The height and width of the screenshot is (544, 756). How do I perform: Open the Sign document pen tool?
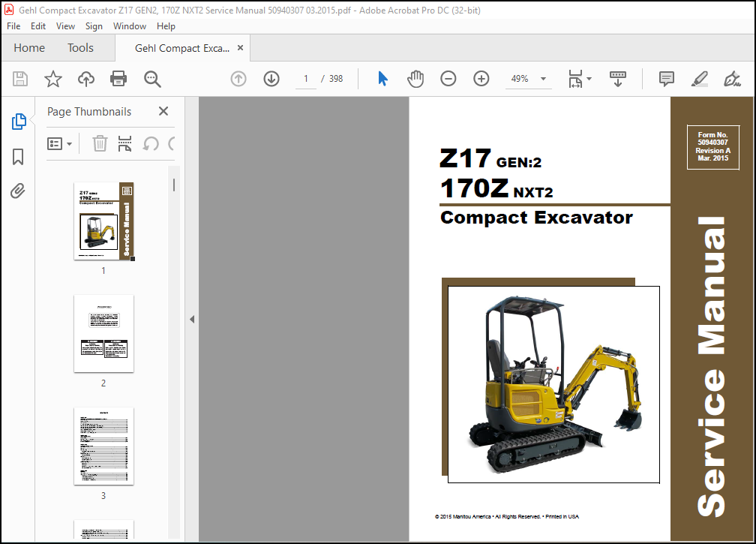click(732, 79)
